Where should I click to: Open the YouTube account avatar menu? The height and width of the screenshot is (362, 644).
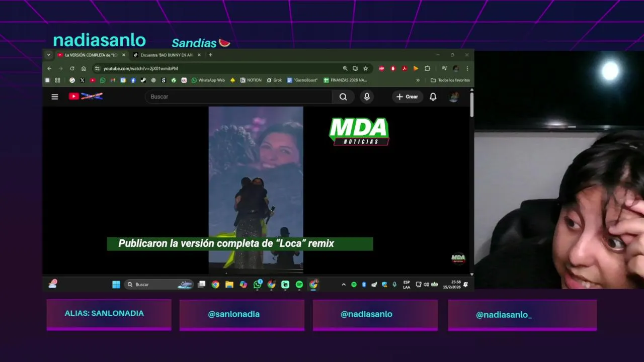454,97
